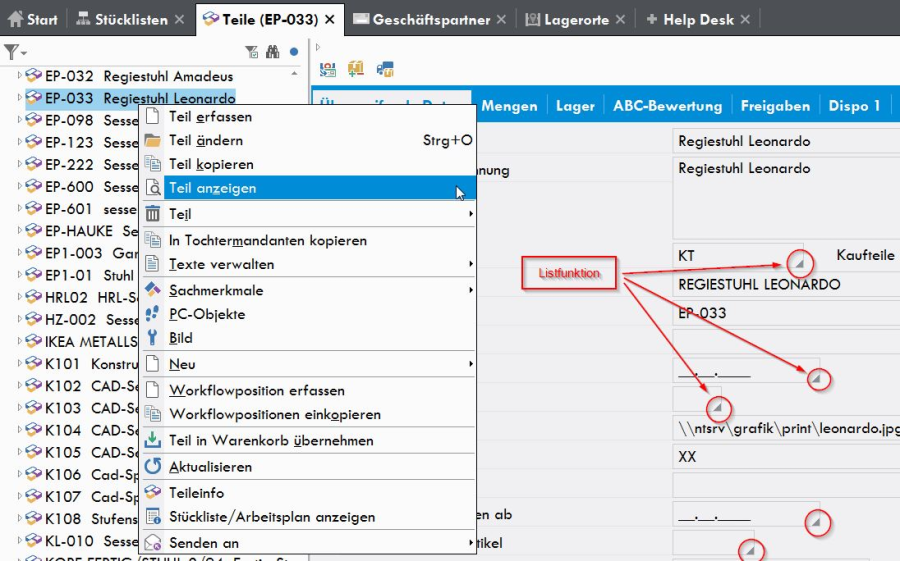Close the Help Desk tab
This screenshot has width=900, height=561.
pyautogui.click(x=746, y=20)
